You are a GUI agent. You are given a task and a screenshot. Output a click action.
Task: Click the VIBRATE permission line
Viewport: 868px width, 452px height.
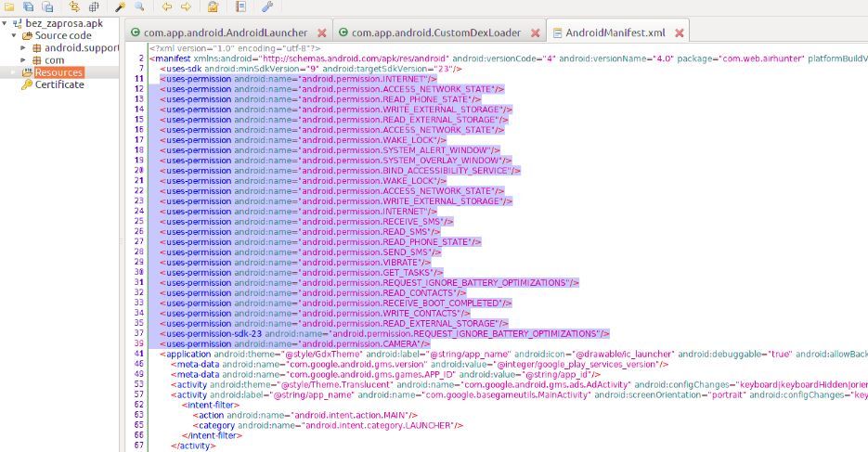pos(295,263)
